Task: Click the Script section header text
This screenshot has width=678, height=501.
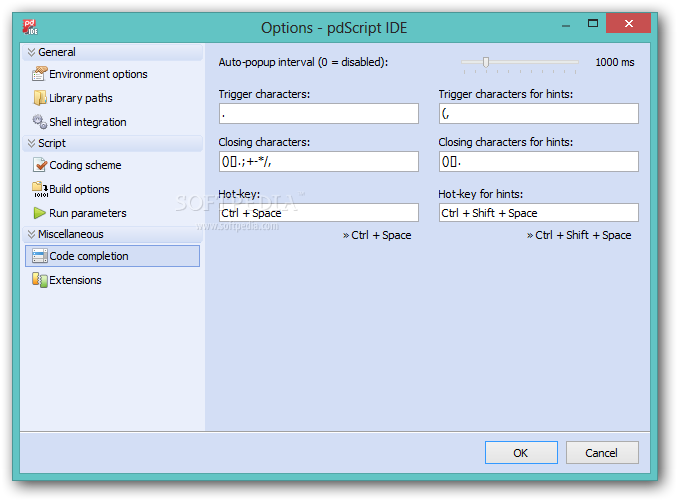Action: click(52, 143)
